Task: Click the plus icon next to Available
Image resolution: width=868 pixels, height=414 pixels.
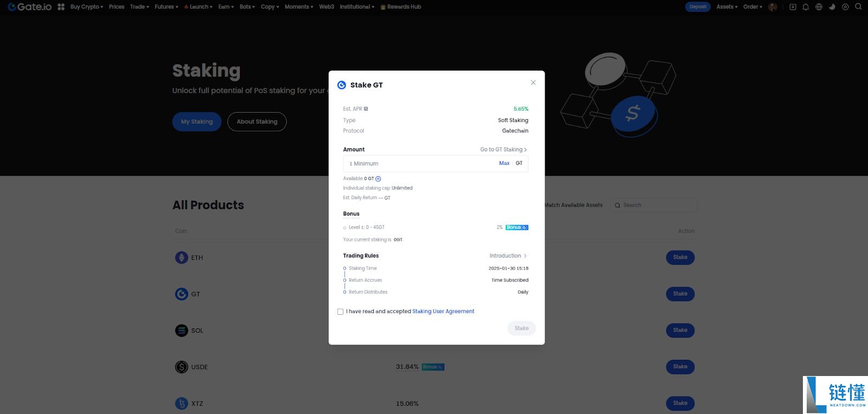Action: [x=378, y=179]
